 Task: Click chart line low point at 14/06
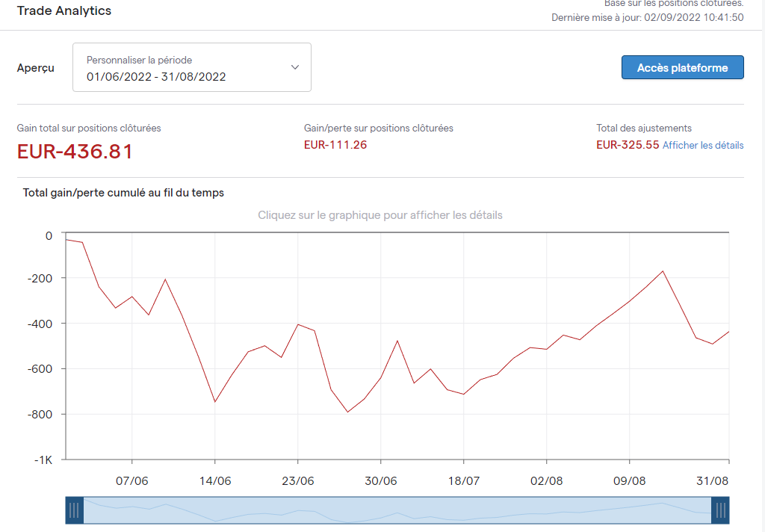click(215, 402)
